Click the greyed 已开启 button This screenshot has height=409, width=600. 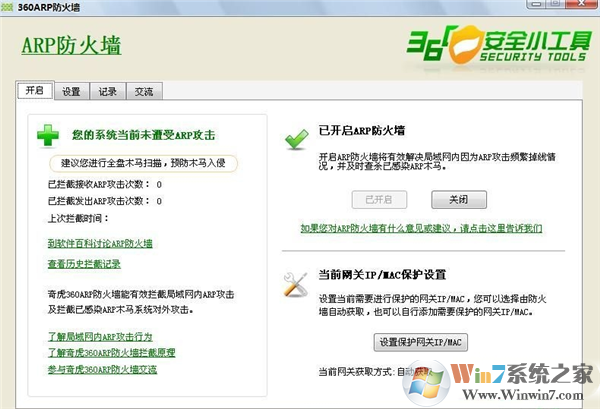379,199
